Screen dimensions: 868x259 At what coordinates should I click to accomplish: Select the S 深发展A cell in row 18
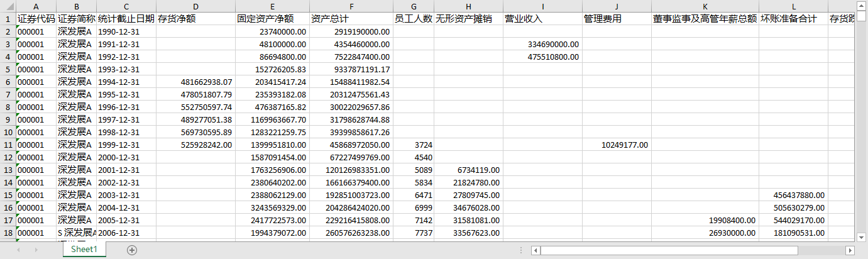(76, 233)
